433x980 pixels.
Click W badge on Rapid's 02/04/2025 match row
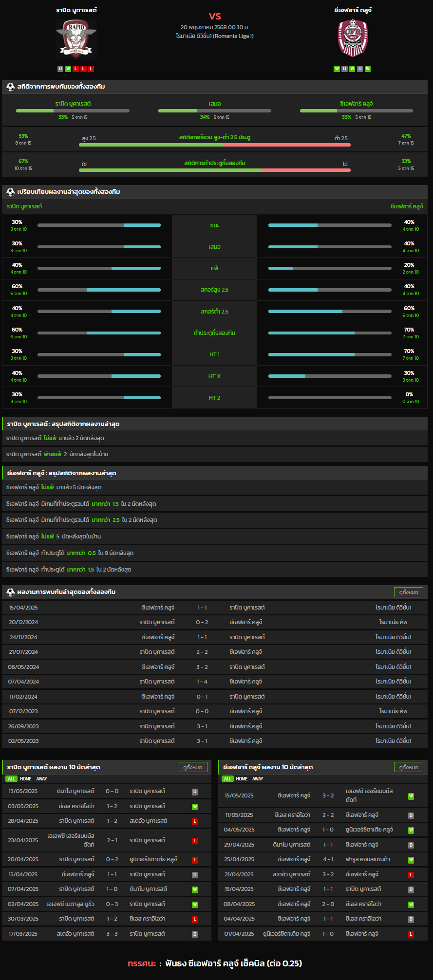(195, 905)
